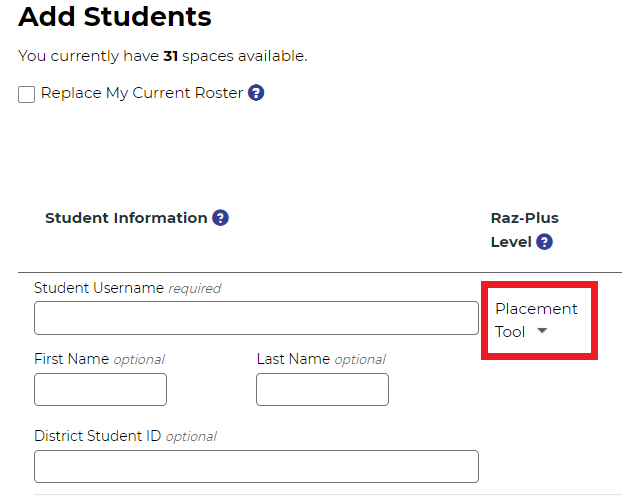Click into the First Name field
This screenshot has width=622, height=495.
(100, 389)
